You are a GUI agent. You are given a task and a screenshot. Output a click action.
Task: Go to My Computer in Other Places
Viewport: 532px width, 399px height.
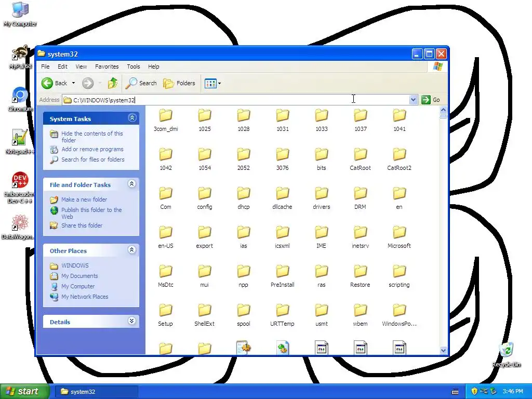78,286
